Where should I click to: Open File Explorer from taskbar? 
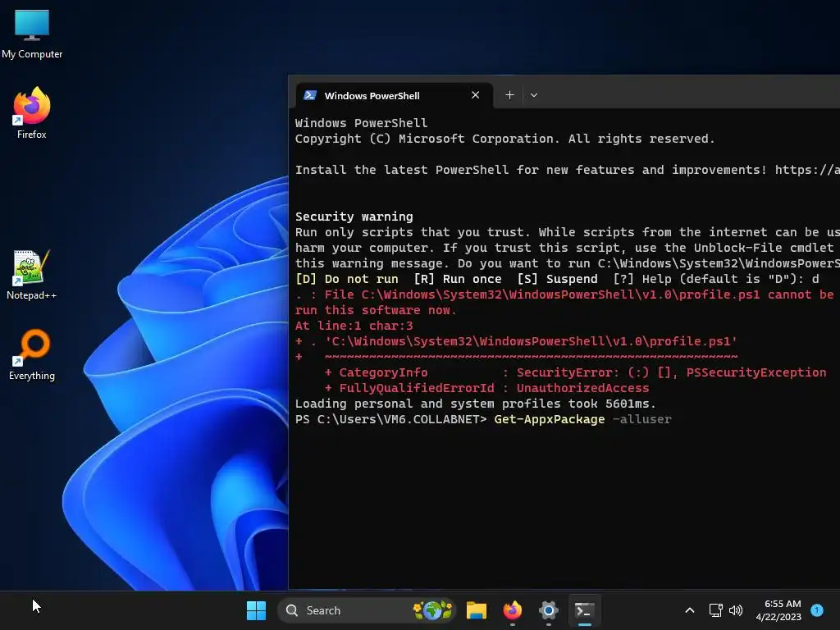coord(477,610)
